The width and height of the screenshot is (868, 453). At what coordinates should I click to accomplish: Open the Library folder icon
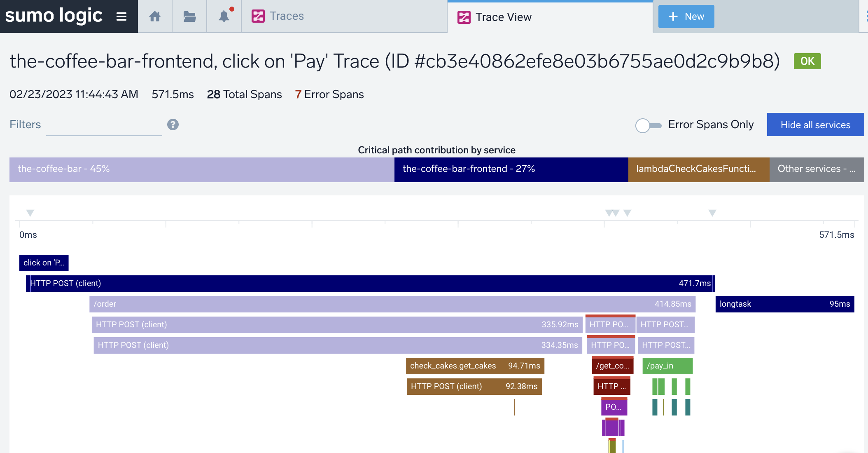point(189,16)
